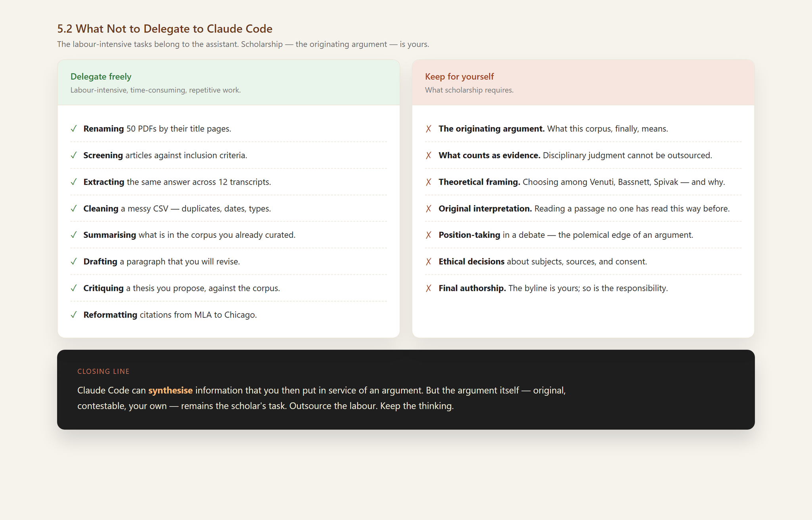Click the checkmark next to Screening articles
The height and width of the screenshot is (520, 812).
[74, 155]
